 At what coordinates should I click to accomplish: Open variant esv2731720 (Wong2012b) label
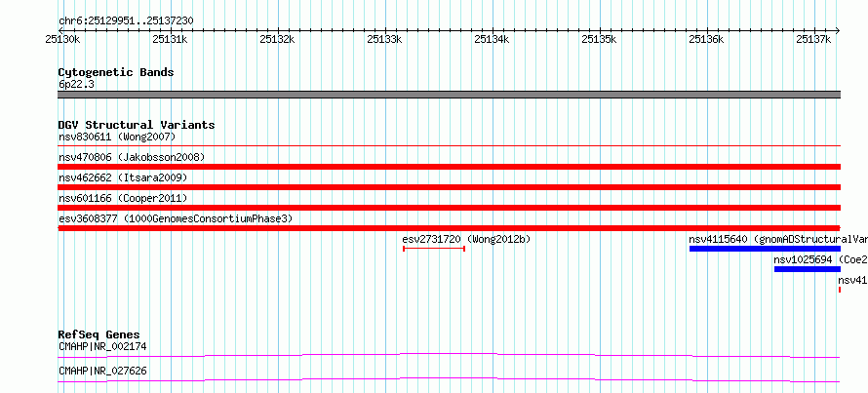(466, 239)
